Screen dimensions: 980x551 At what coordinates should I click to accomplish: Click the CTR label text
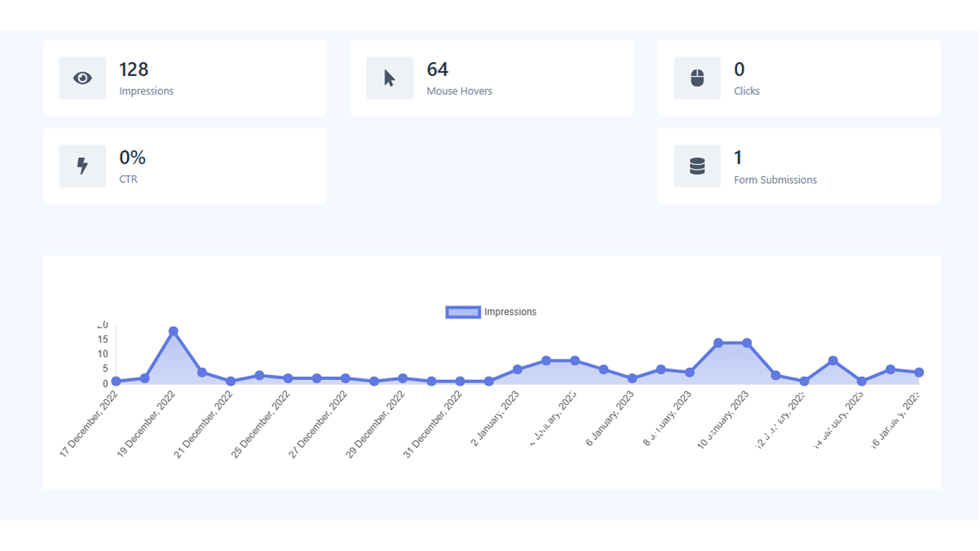coord(128,179)
